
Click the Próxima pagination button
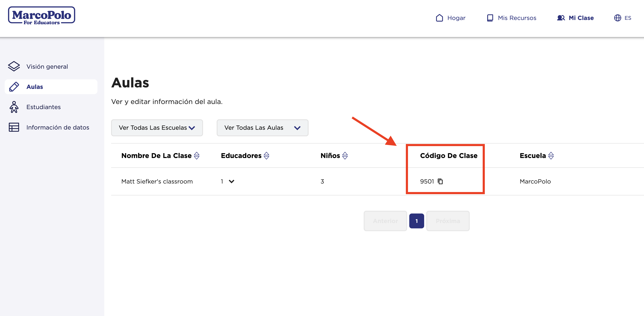pos(448,221)
